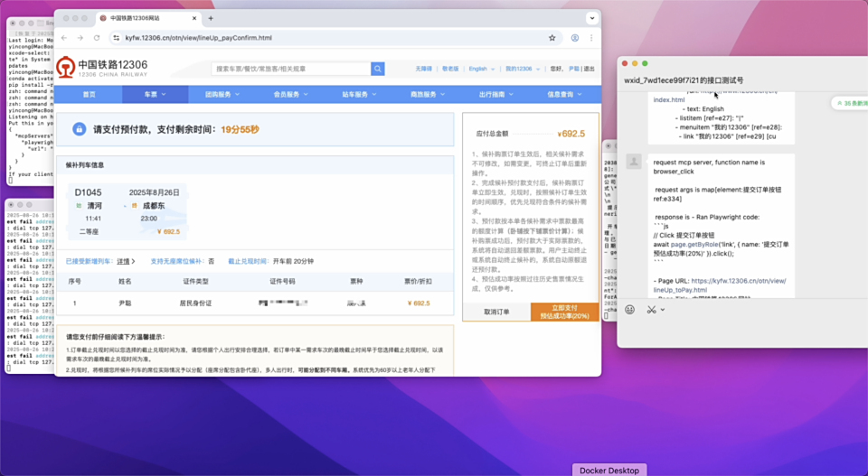Open the Chrome profile icon

pos(575,38)
